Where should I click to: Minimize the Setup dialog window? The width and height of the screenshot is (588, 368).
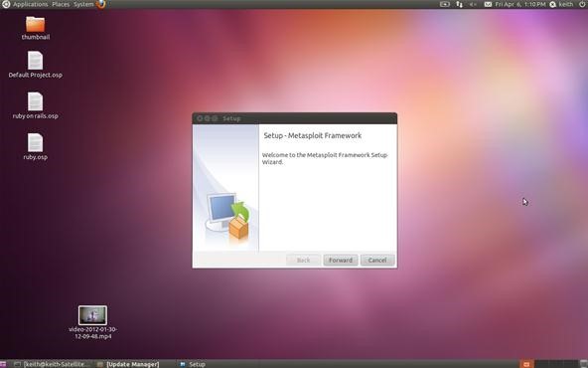207,118
